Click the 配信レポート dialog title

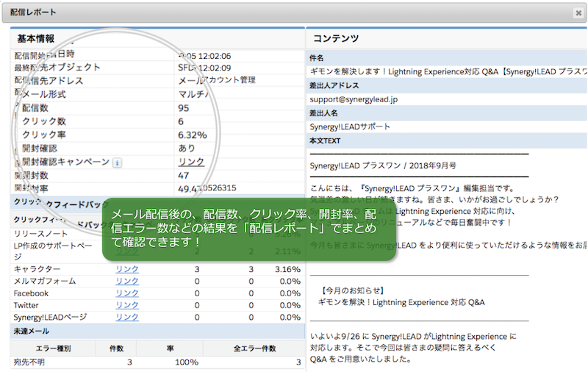click(33, 12)
